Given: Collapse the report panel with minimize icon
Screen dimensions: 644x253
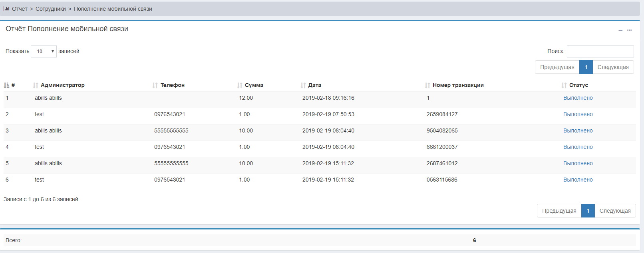Looking at the screenshot, I should coord(620,30).
